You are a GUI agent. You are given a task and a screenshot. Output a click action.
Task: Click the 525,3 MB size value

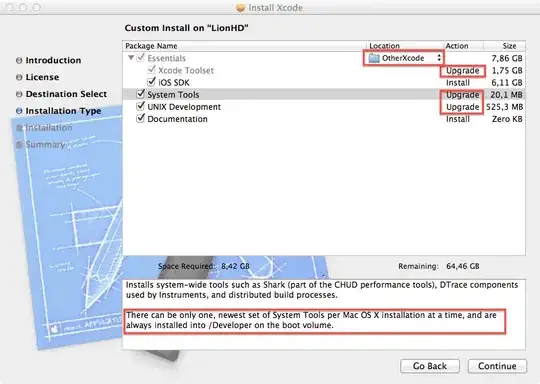505,107
